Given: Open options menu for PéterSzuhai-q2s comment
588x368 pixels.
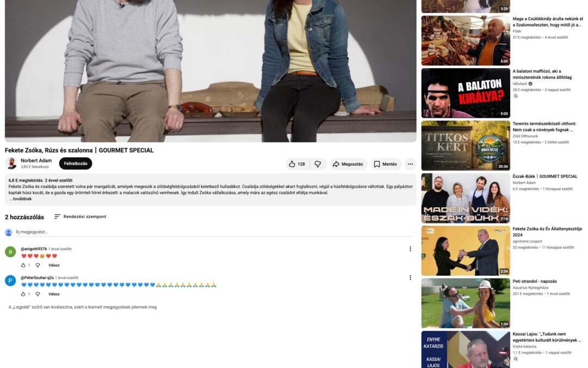Looking at the screenshot, I should pyautogui.click(x=411, y=277).
